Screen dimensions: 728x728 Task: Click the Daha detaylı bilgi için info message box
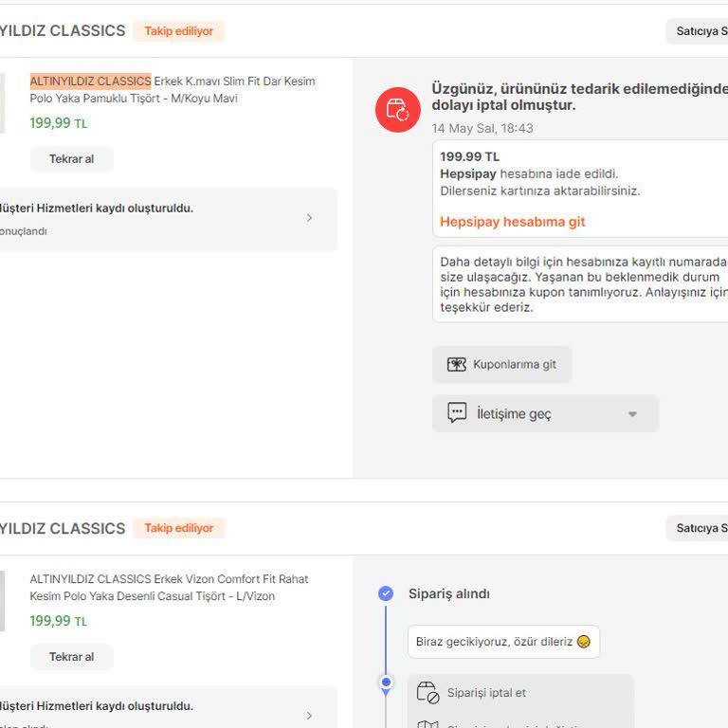click(x=580, y=284)
